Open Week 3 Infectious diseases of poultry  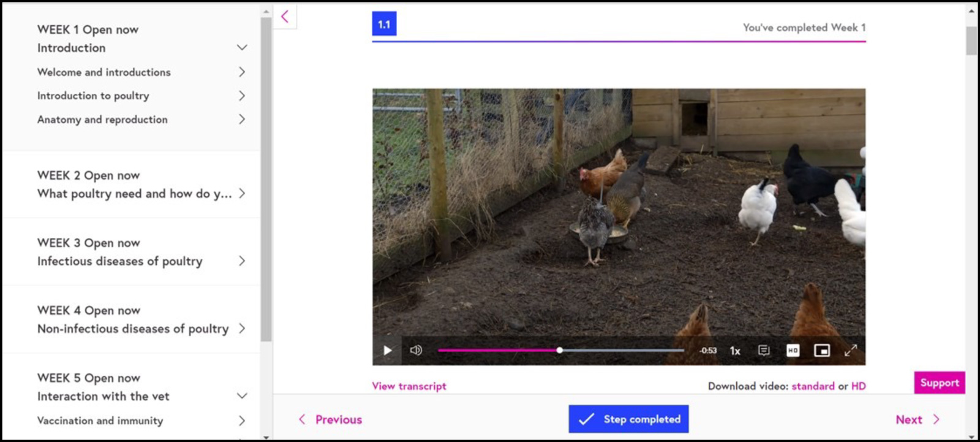pyautogui.click(x=120, y=261)
